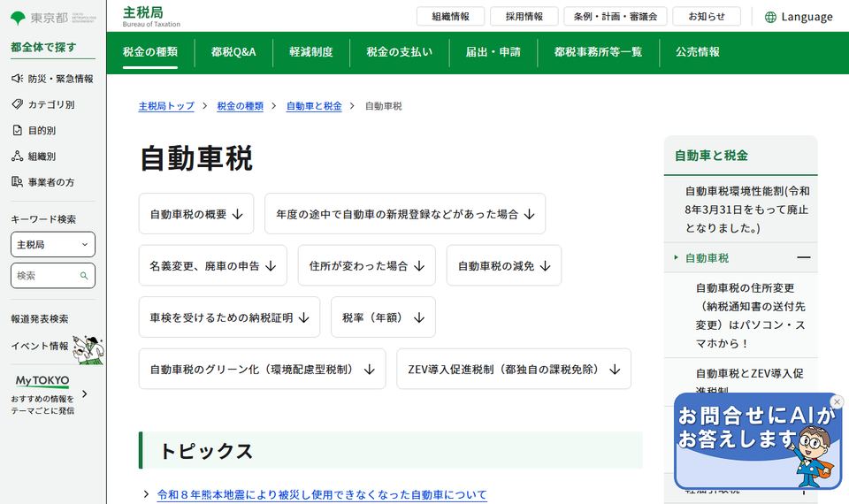Open the イベント情報 sidebar link
Screen dimensions: 849x504
tap(40, 346)
